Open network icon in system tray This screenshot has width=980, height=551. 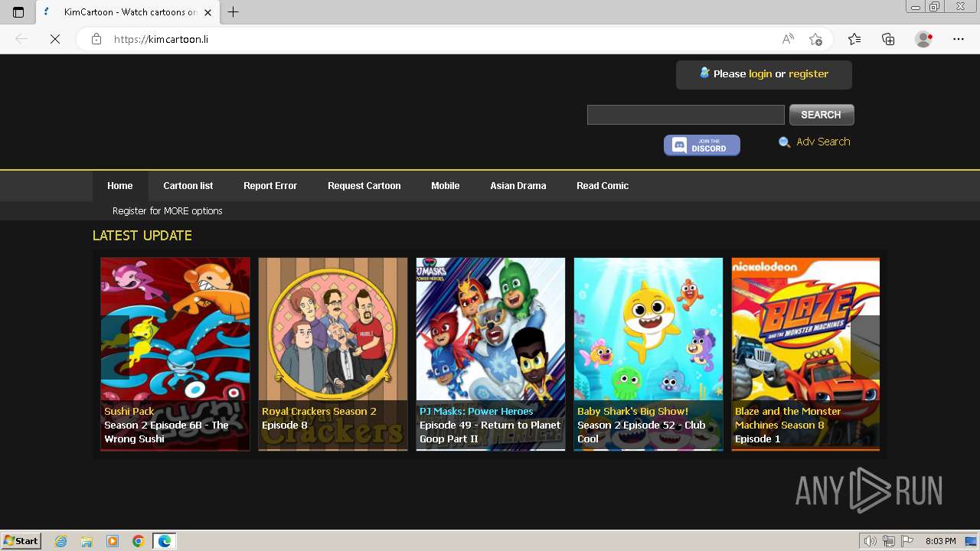[889, 541]
